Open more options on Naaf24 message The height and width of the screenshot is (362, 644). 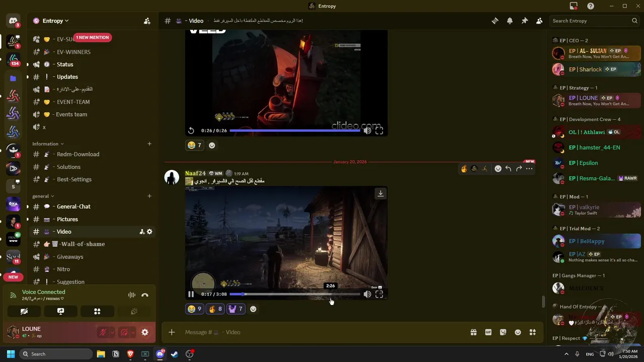[x=529, y=169]
